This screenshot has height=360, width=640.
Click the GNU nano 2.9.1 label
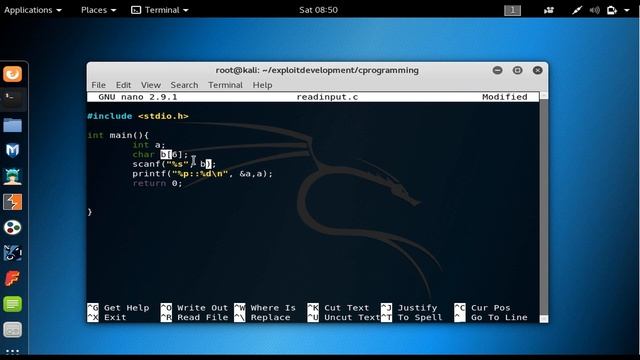(x=138, y=97)
